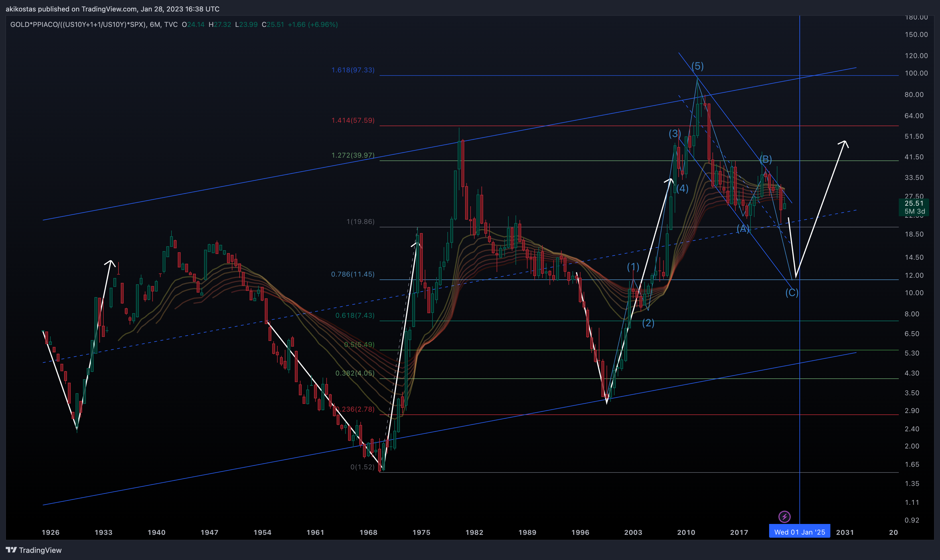
Task: Click the 1947 year label on the time axis
Action: tap(209, 533)
